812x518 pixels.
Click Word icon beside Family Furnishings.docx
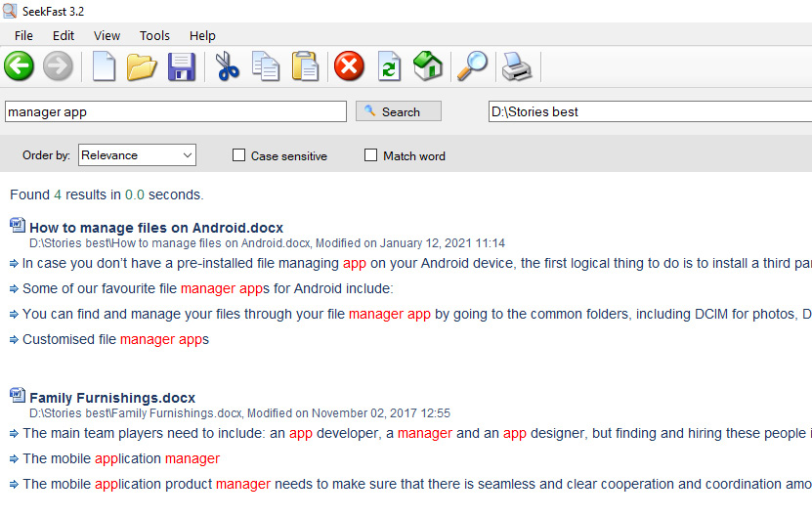pyautogui.click(x=17, y=395)
